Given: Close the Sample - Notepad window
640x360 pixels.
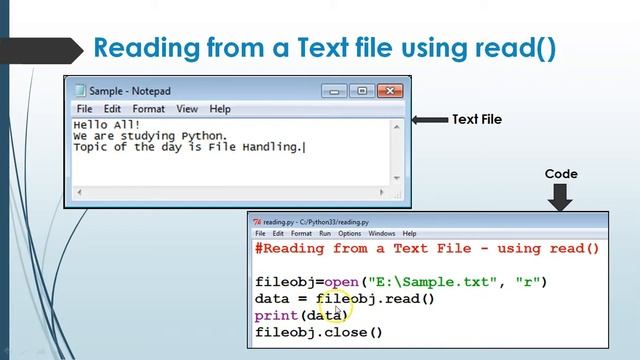Looking at the screenshot, I should coord(390,91).
